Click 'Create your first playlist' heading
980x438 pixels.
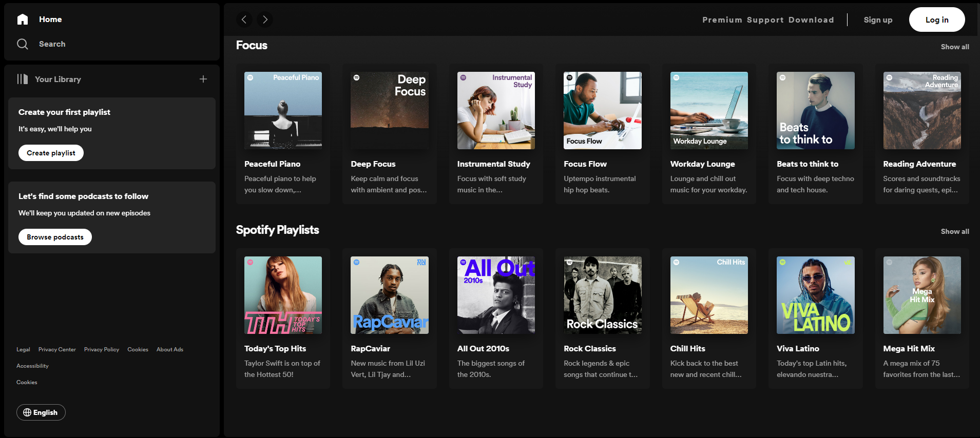(x=65, y=112)
